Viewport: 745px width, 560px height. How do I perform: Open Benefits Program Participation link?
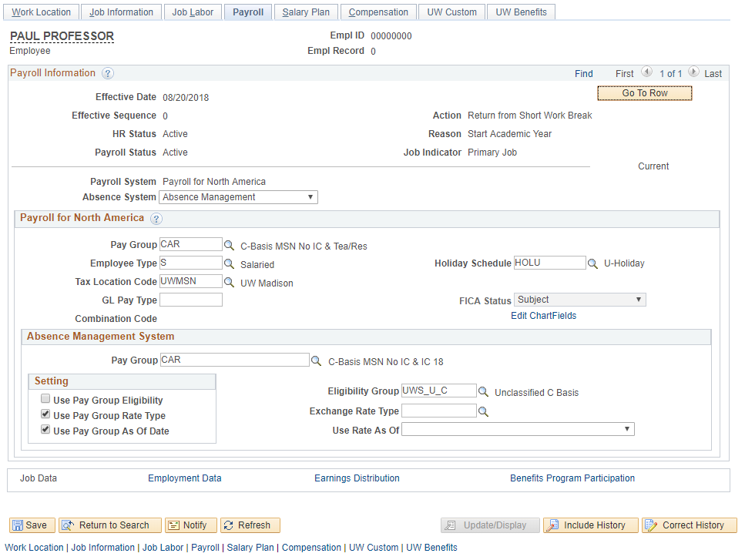(572, 478)
